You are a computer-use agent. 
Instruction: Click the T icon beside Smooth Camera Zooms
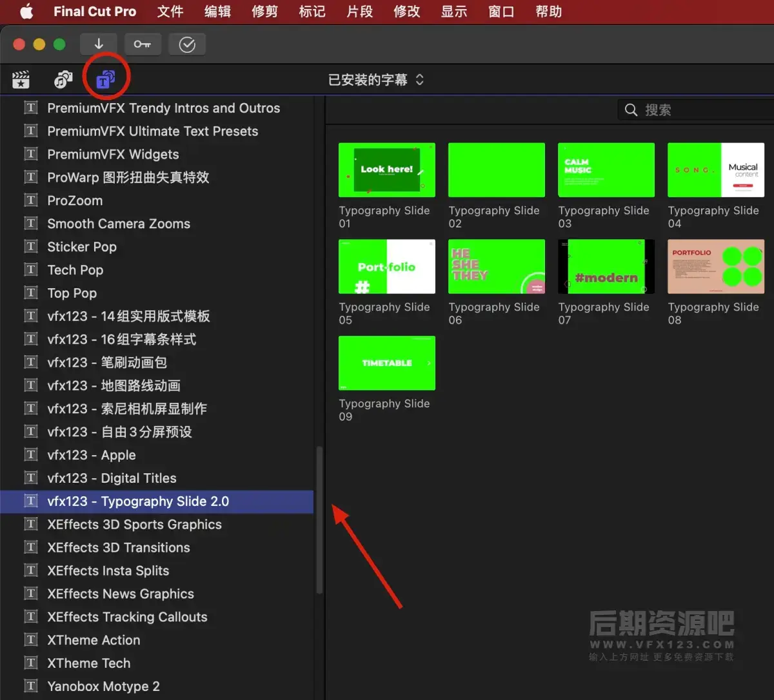30,224
